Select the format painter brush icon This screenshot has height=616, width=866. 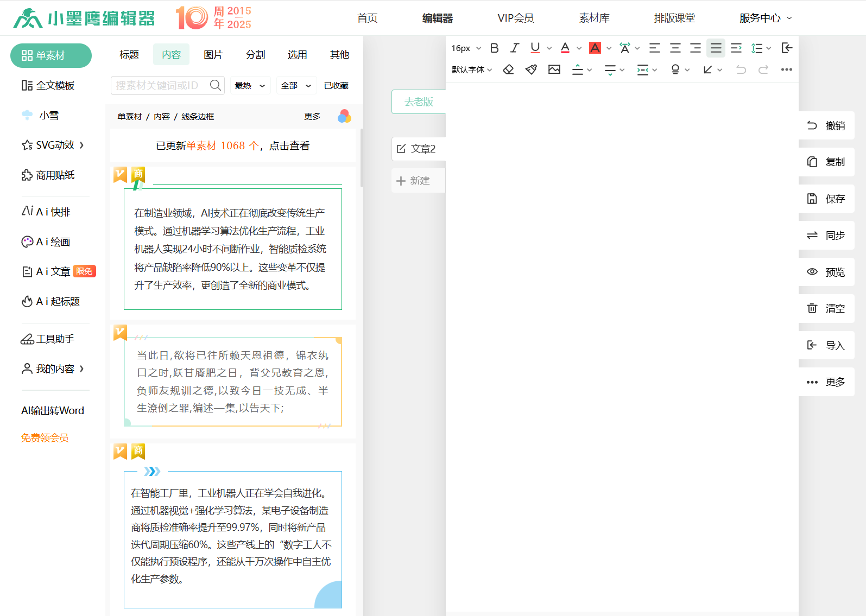(x=531, y=69)
